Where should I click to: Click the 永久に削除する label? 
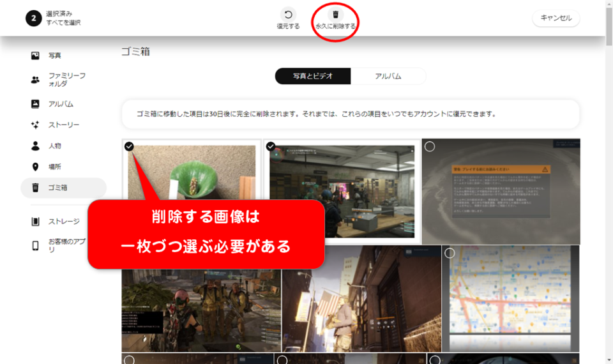[x=335, y=26]
